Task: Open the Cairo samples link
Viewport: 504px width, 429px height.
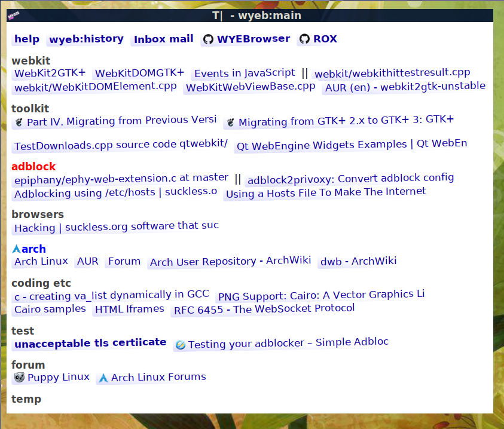Action: pos(50,309)
